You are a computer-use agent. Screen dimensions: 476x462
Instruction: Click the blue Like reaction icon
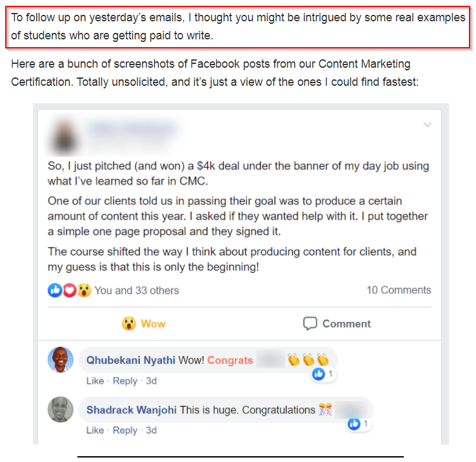55,290
